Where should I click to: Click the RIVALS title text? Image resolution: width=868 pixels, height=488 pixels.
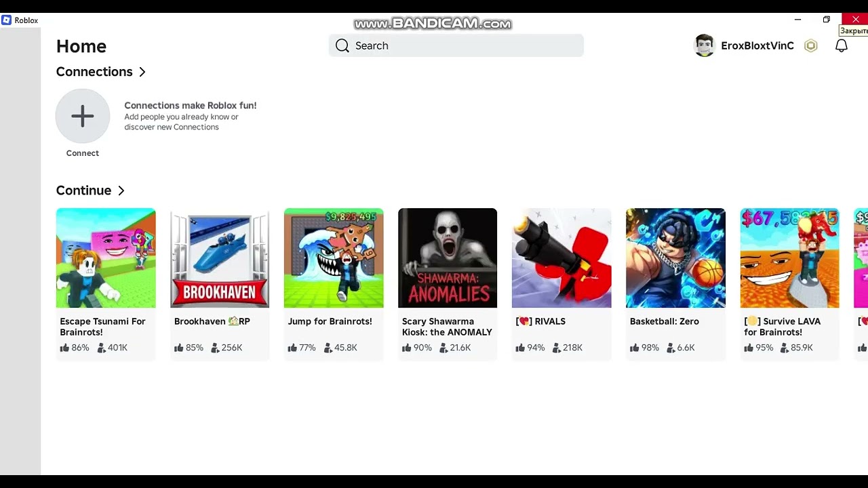pos(540,321)
